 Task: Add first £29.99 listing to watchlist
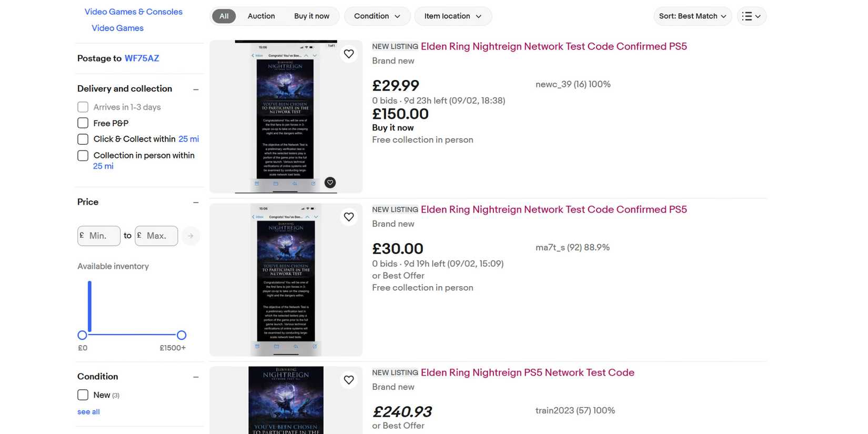click(x=349, y=54)
